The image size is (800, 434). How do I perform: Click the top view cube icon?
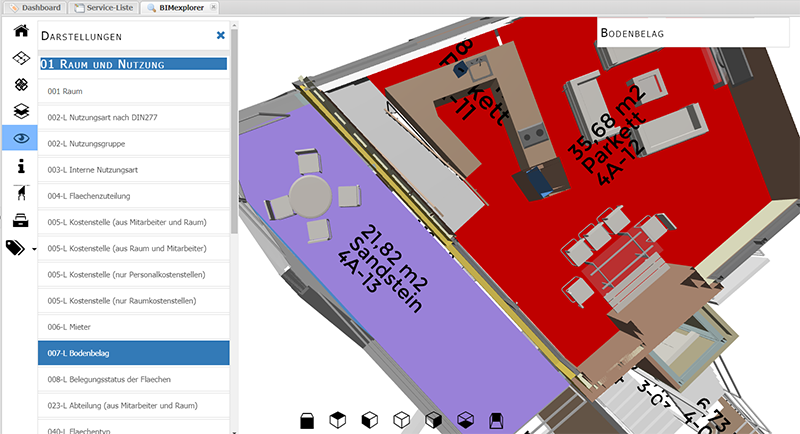(338, 420)
